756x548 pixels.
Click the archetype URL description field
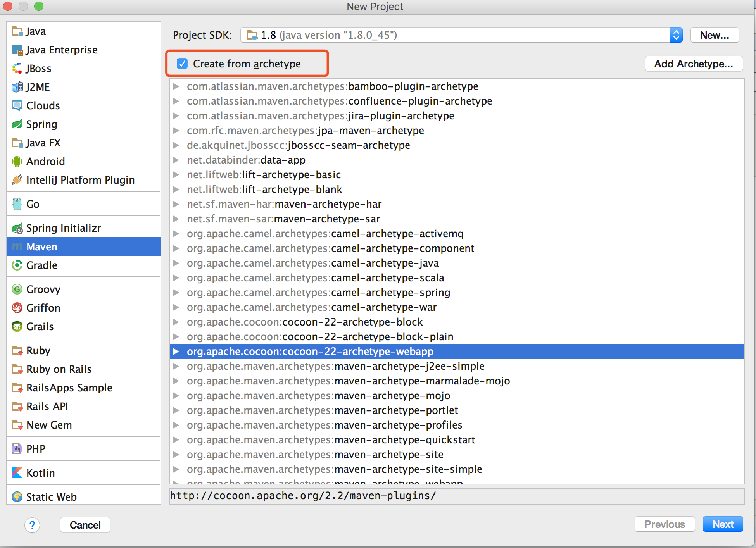(457, 496)
